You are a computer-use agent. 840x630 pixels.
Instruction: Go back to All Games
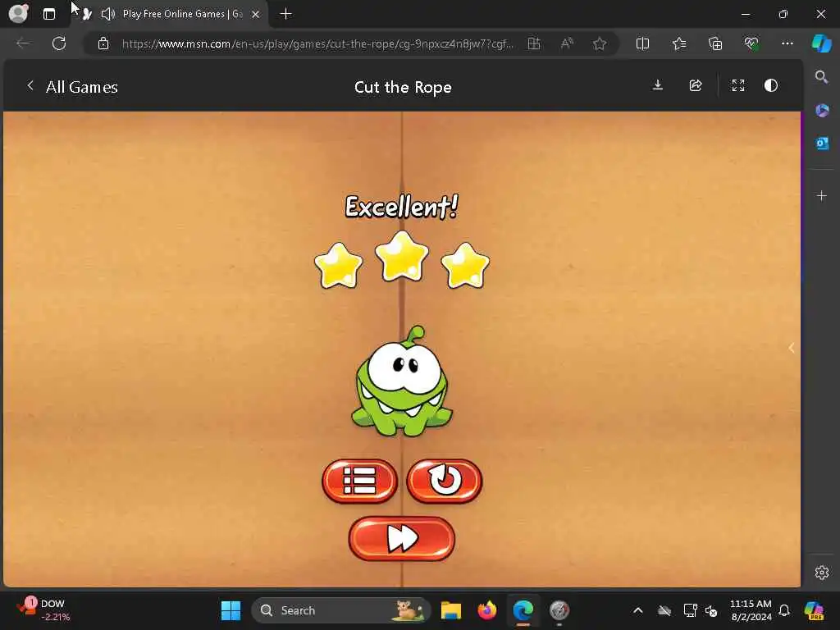click(x=72, y=87)
